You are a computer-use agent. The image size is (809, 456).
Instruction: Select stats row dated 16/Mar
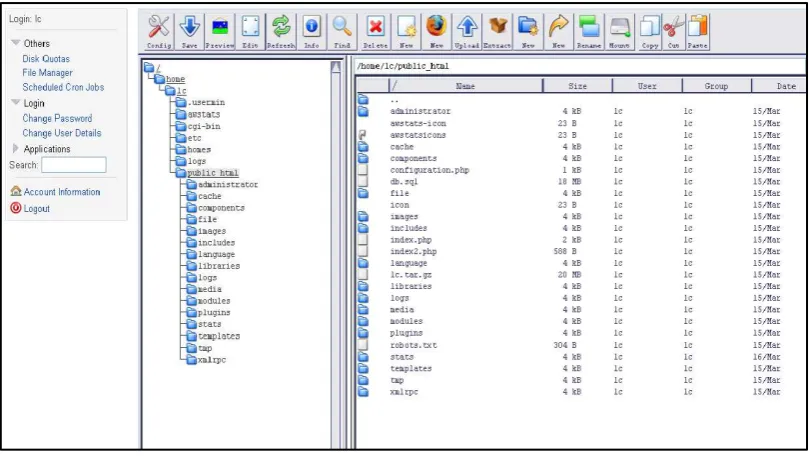pos(583,357)
